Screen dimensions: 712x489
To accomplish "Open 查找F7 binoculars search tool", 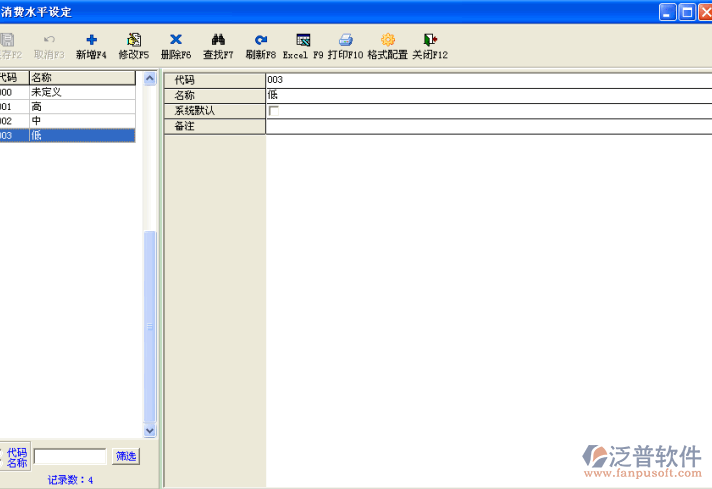I will pos(218,41).
